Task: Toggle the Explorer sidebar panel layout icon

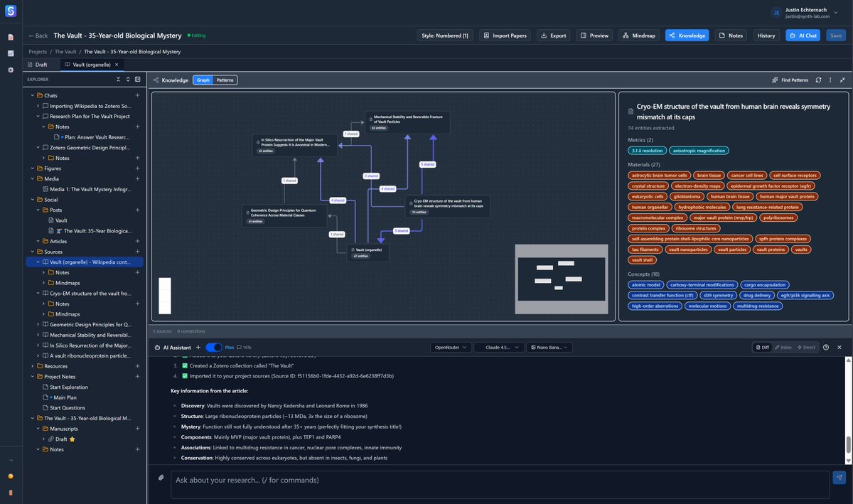Action: (138, 79)
